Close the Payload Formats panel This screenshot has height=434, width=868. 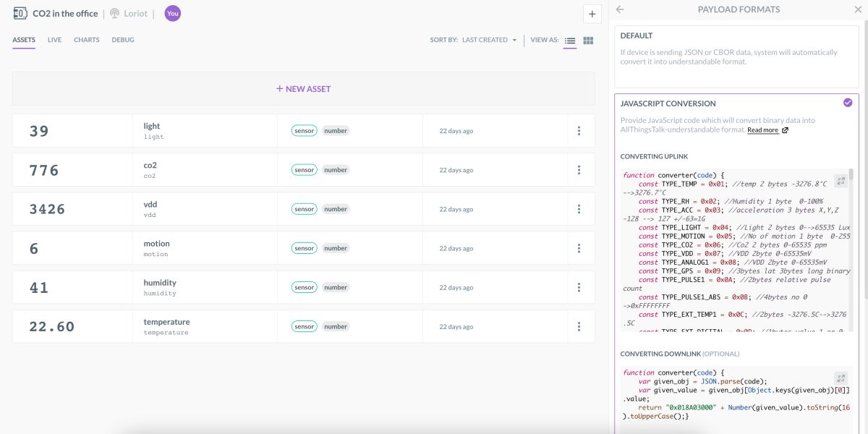point(858,9)
